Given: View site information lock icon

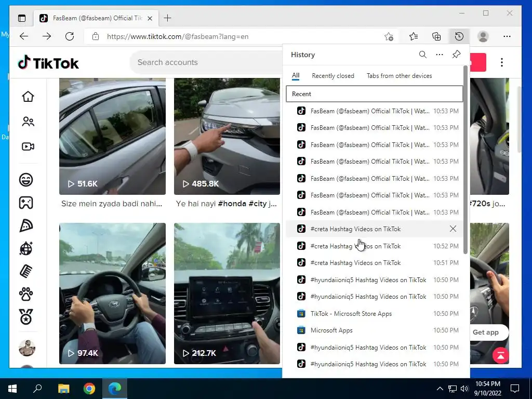Looking at the screenshot, I should (96, 36).
